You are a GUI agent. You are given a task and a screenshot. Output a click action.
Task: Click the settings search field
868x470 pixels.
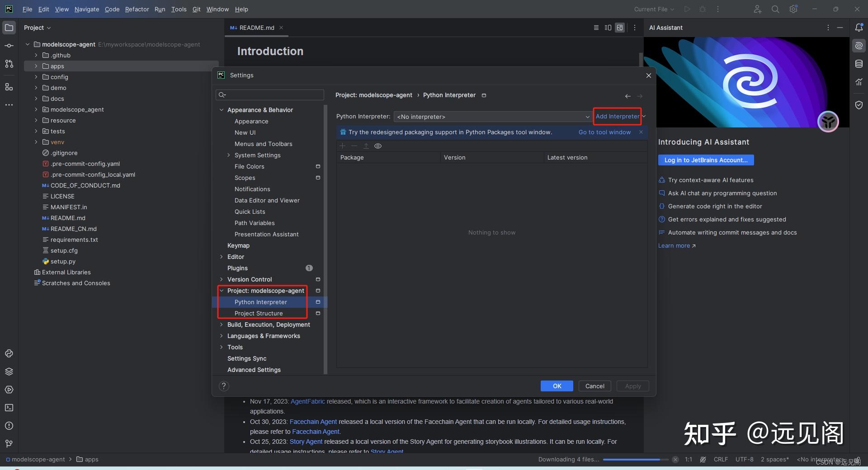pyautogui.click(x=269, y=95)
